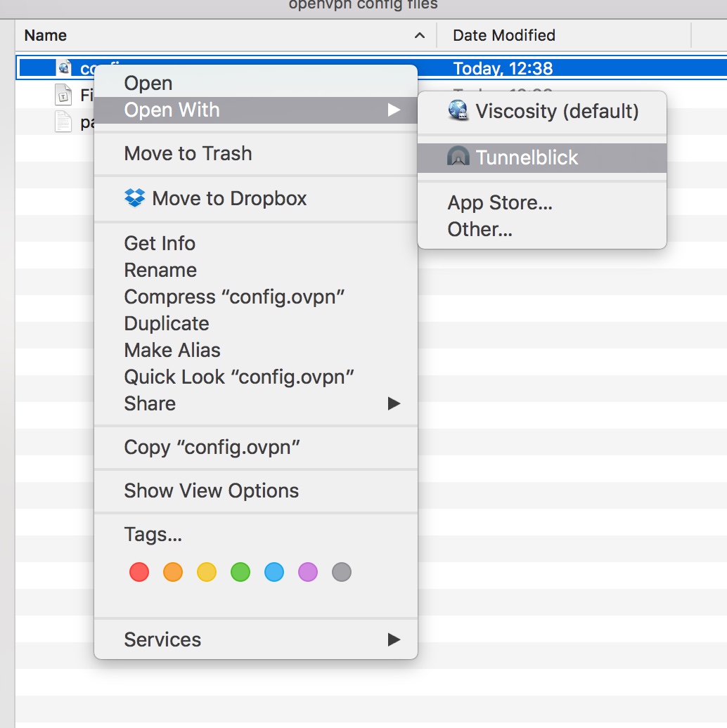Select Get Info from context menu
This screenshot has width=727, height=728.
(x=160, y=243)
